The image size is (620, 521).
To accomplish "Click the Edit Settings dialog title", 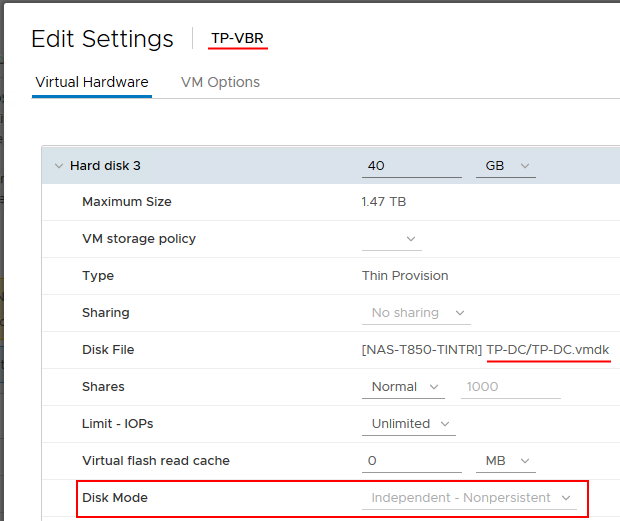I will pos(103,39).
